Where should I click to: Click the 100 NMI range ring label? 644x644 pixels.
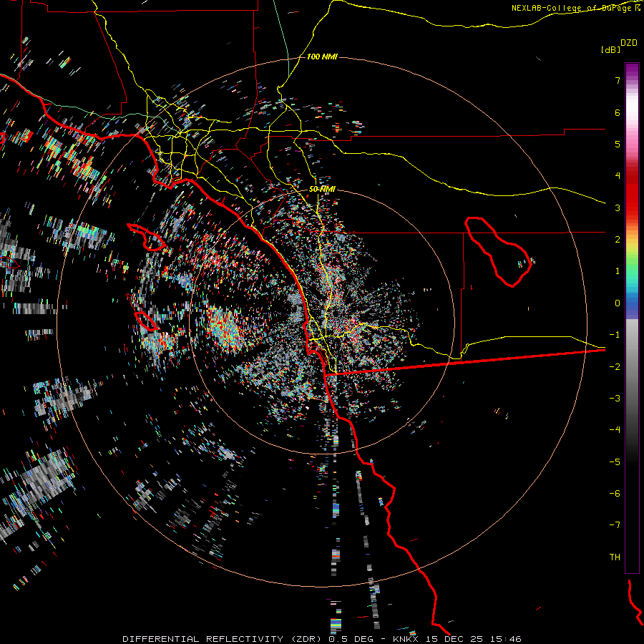(x=321, y=57)
